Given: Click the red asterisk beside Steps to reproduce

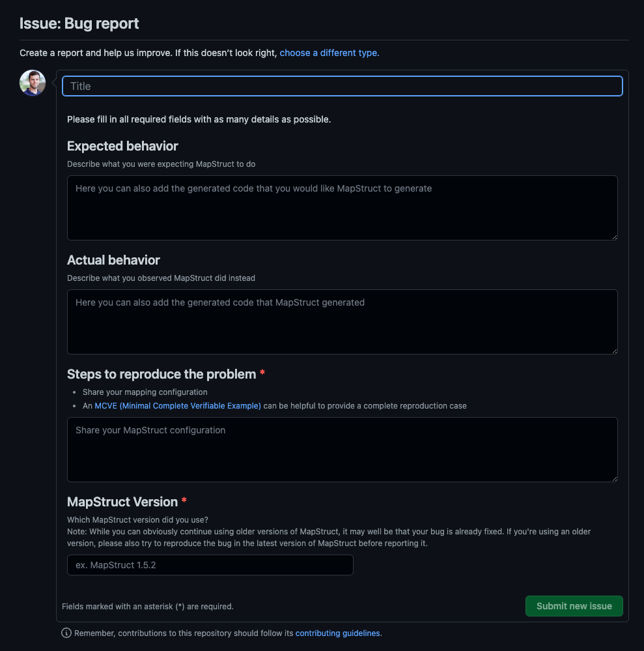Looking at the screenshot, I should pos(262,374).
